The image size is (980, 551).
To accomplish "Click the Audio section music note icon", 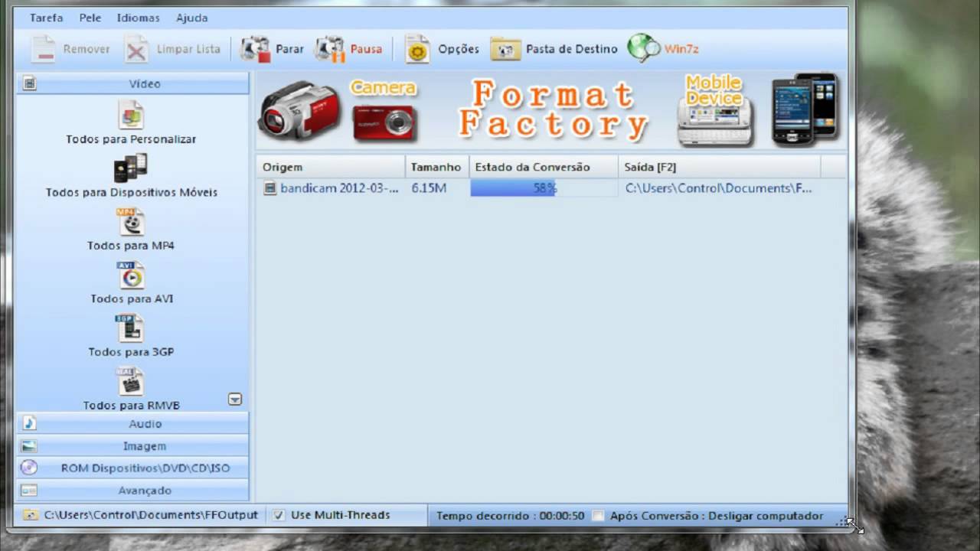I will point(29,423).
